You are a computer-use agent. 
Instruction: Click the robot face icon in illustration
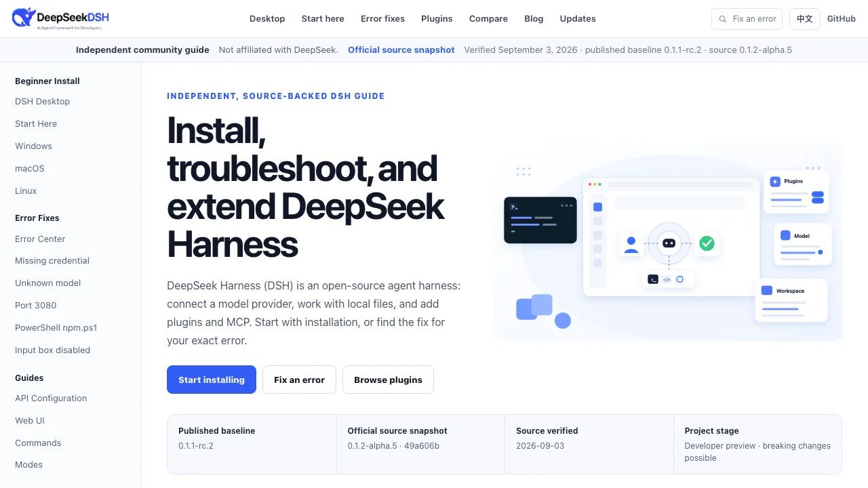coord(669,243)
